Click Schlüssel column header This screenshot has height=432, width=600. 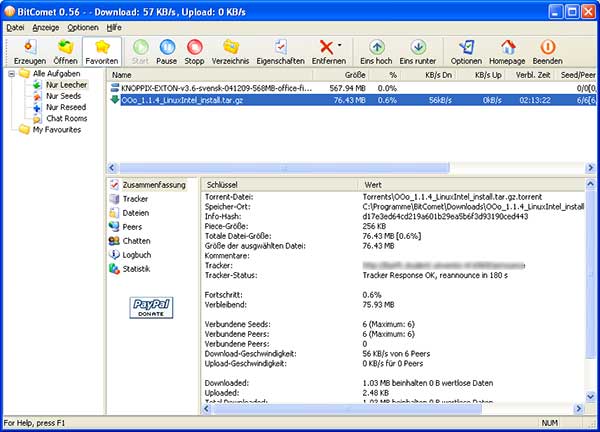[279, 185]
